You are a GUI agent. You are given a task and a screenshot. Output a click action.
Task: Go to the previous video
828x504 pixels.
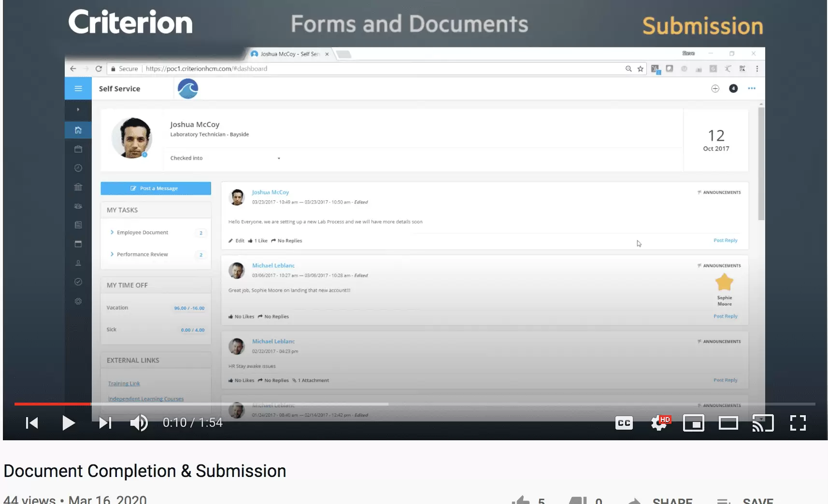point(32,423)
